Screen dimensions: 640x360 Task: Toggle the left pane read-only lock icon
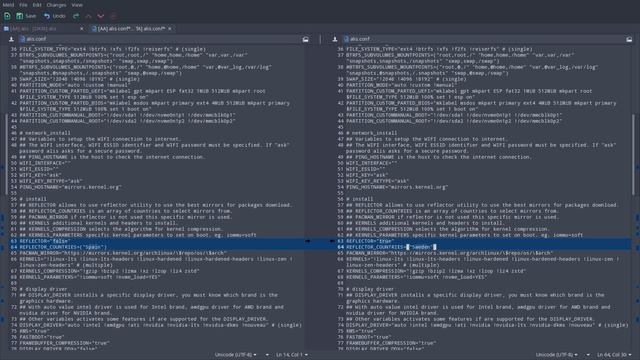305,39
